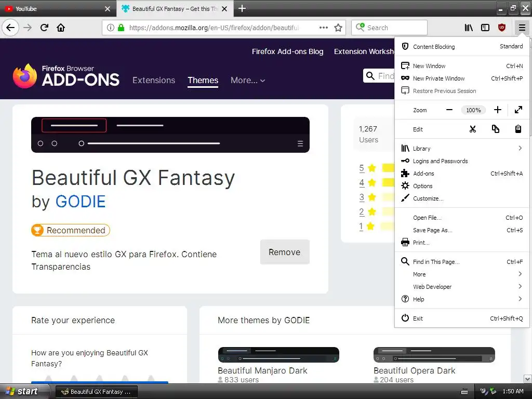Click the Copy icon in Edit row
This screenshot has width=532, height=399.
click(495, 129)
